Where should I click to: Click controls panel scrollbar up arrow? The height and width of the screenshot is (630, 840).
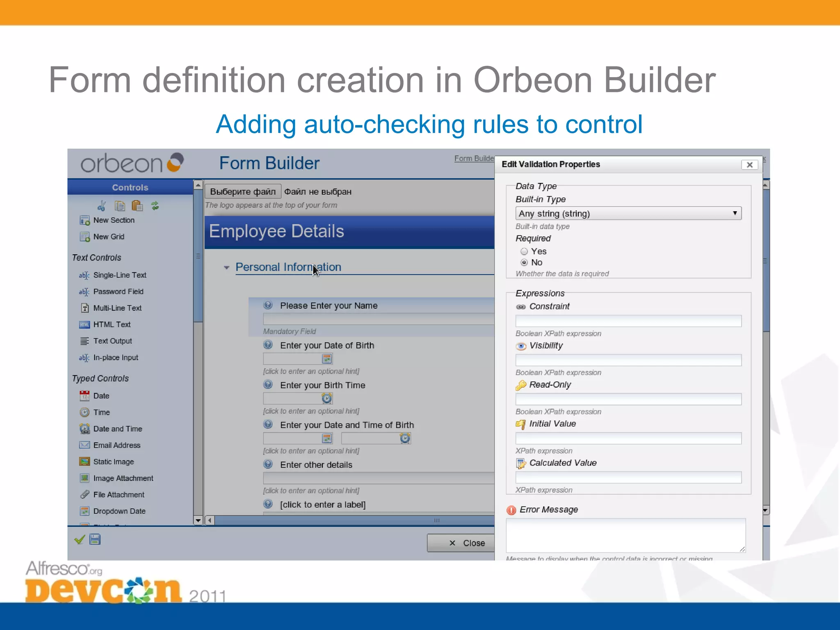(x=198, y=185)
